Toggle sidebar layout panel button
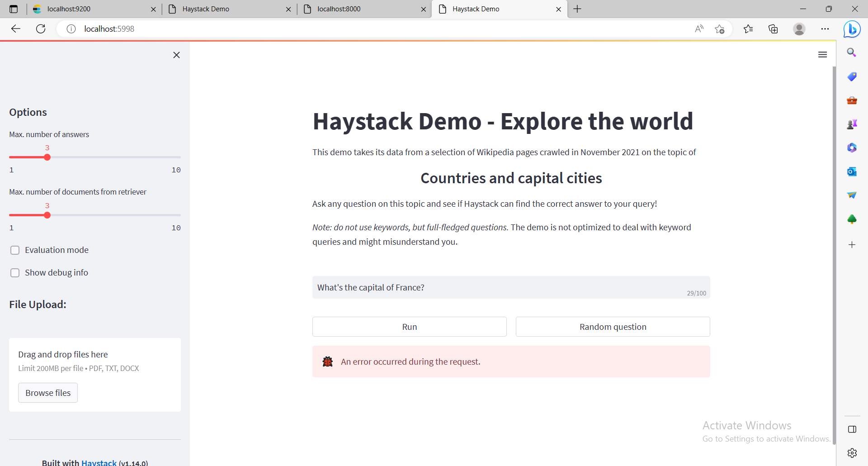The image size is (868, 466). pos(852,429)
